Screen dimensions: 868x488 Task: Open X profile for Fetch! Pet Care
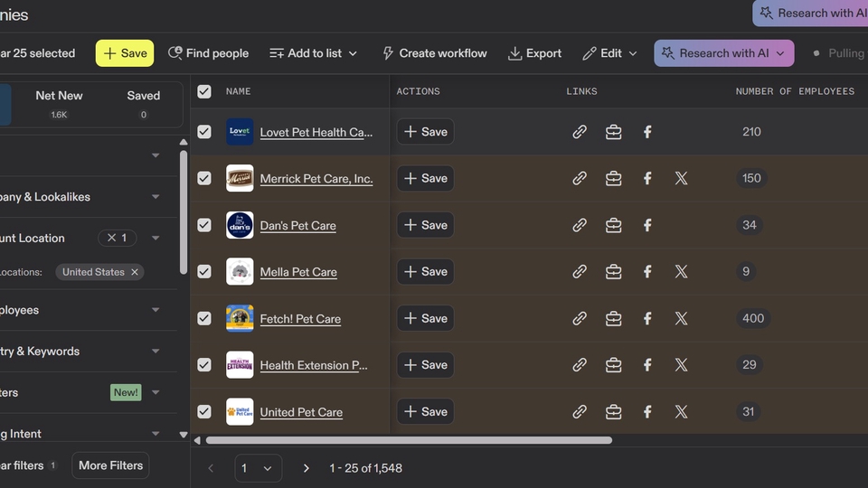point(681,318)
